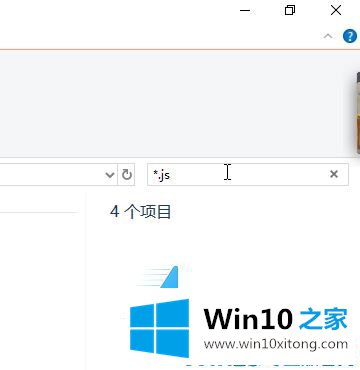The width and height of the screenshot is (360, 370).
Task: Select the 4 个项目 result count text
Action: click(141, 212)
